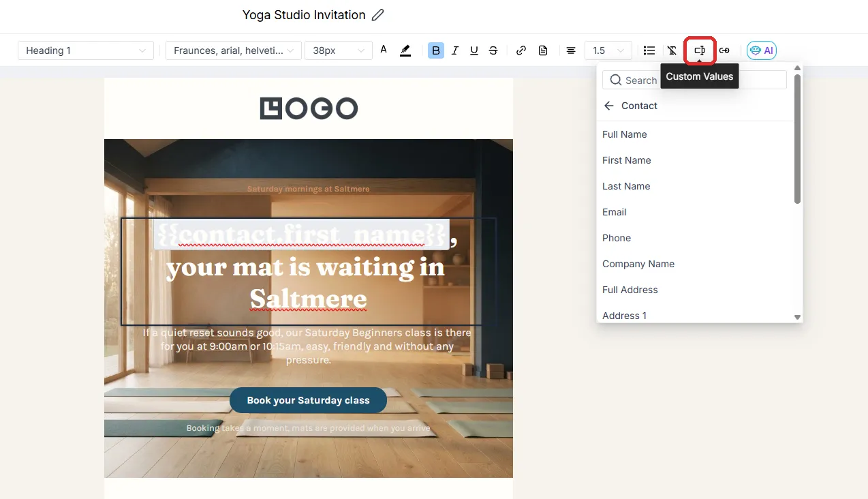This screenshot has height=499, width=868.
Task: Click the Booking takes a moment text
Action: (x=308, y=428)
